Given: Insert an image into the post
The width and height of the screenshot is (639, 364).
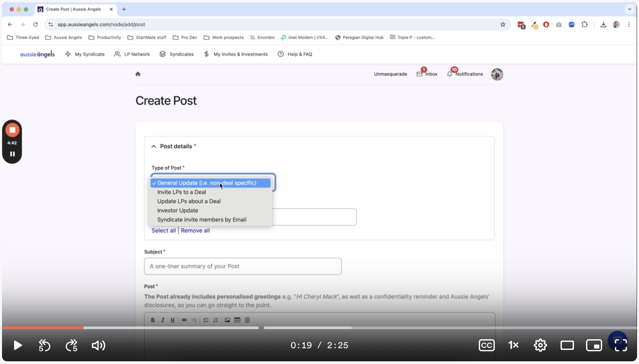Looking at the screenshot, I should tap(227, 320).
